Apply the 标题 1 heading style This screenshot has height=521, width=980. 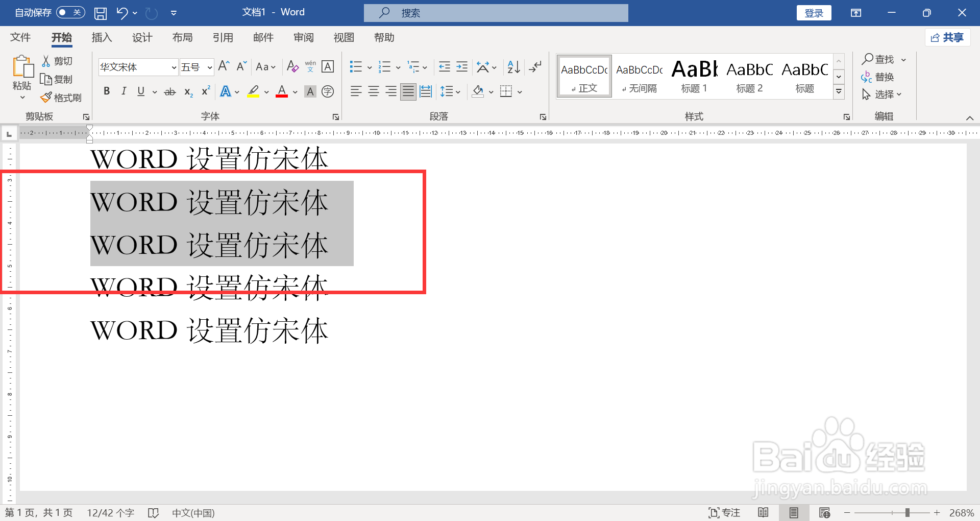694,76
